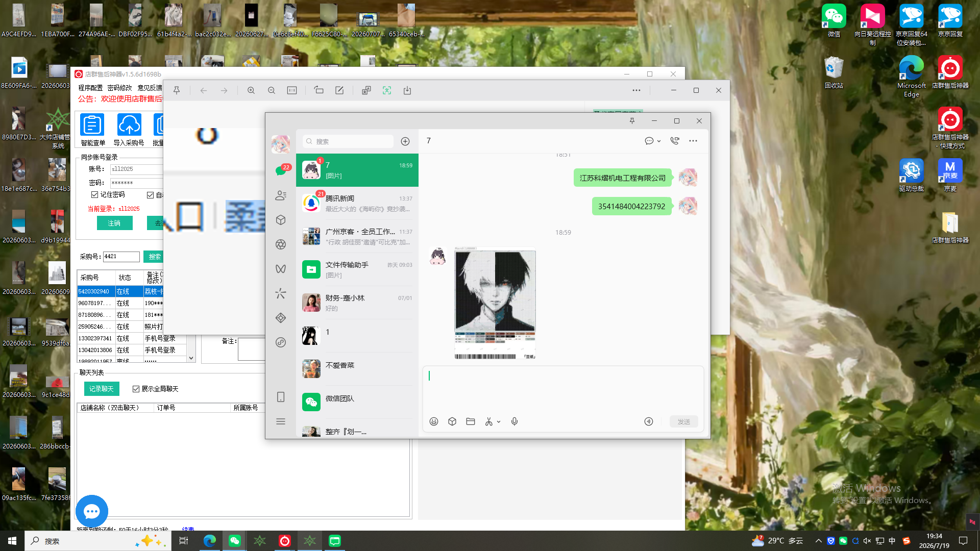The height and width of the screenshot is (551, 980).
Task: Open the WeChat mini programs sidebar icon
Action: [x=281, y=342]
